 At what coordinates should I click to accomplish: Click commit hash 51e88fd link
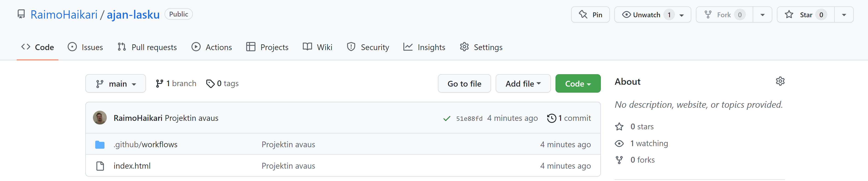[469, 118]
